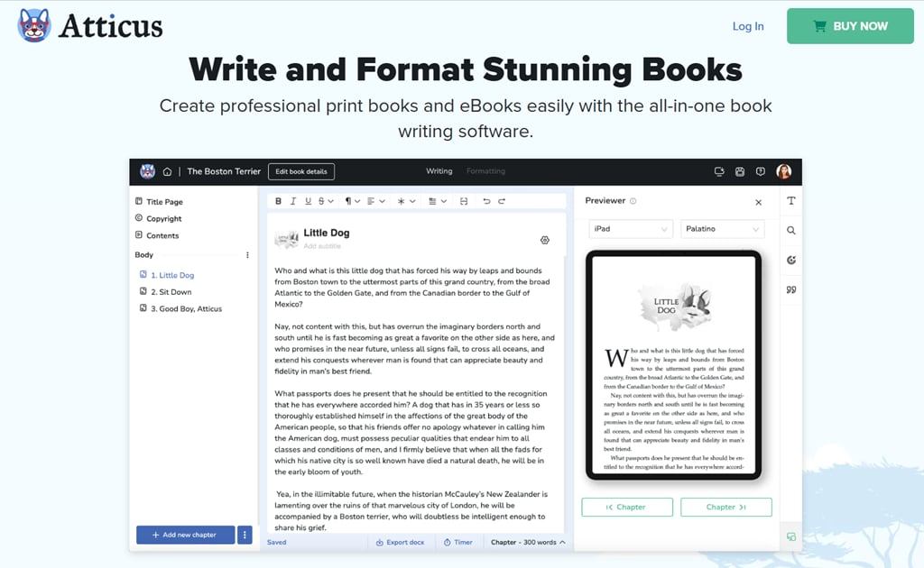924x568 pixels.
Task: Click the Add subtitle field
Action: tap(322, 246)
